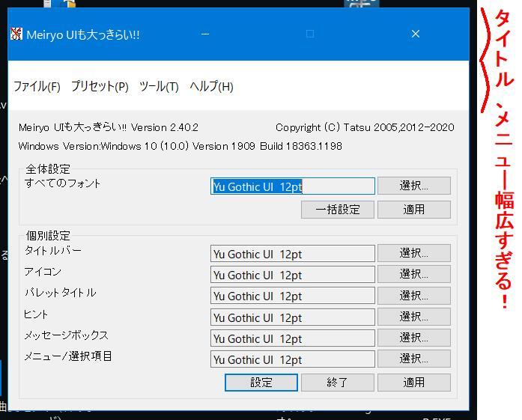This screenshot has height=420, width=522.
Task: Open the ツール(T) menu
Action: click(159, 87)
